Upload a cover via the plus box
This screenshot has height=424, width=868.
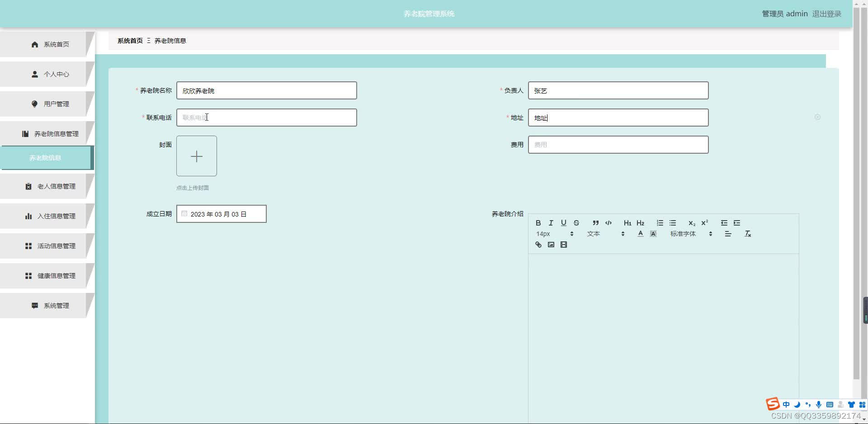click(x=197, y=156)
